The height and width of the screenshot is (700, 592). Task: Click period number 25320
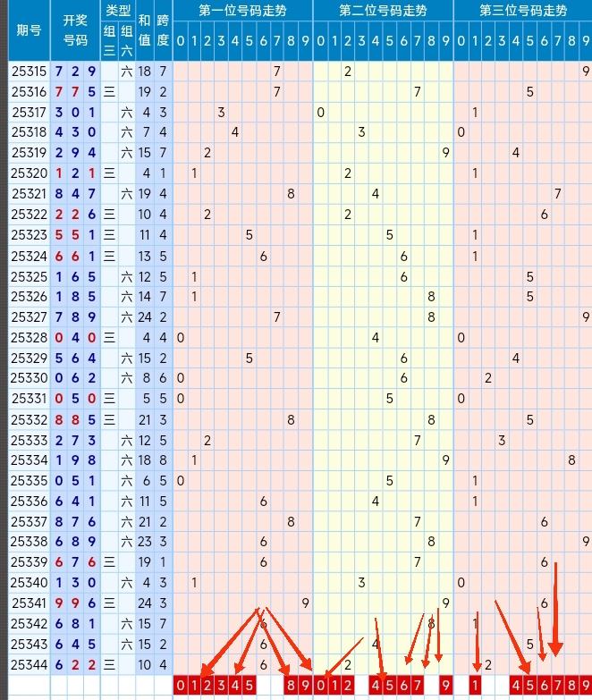[29, 173]
